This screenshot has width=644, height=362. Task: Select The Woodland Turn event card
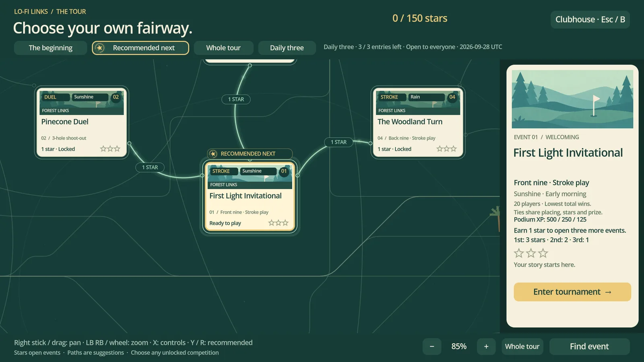click(418, 122)
